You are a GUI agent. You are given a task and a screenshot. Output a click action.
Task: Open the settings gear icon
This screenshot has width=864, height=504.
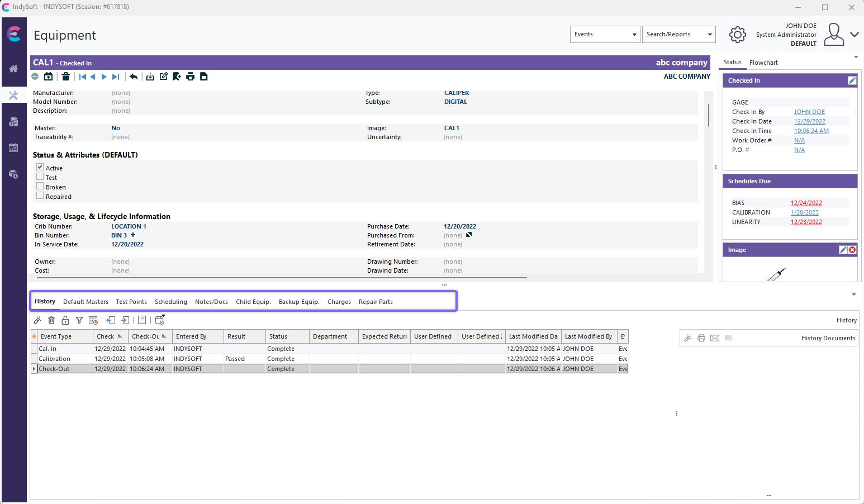(737, 35)
